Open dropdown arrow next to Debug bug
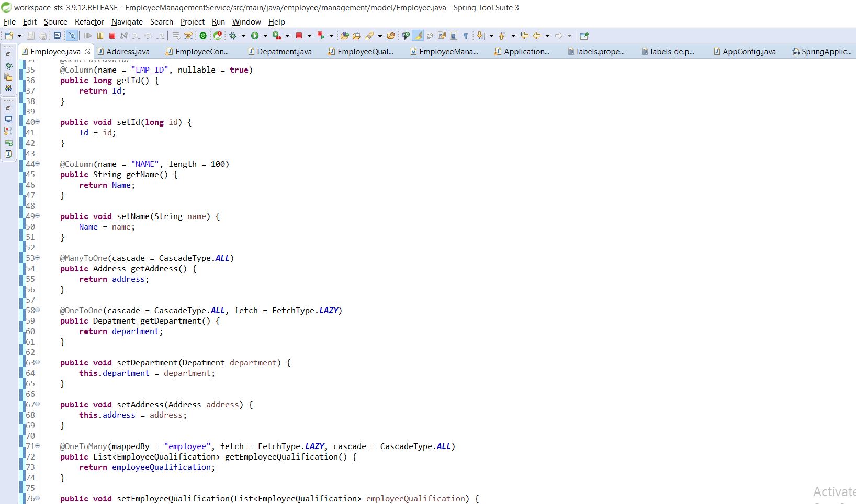 coord(243,36)
